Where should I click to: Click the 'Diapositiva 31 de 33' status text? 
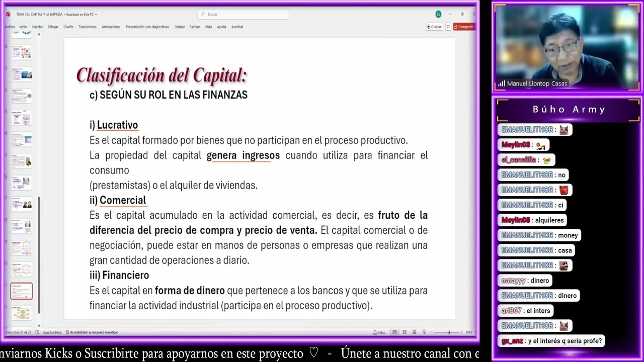coord(18,332)
